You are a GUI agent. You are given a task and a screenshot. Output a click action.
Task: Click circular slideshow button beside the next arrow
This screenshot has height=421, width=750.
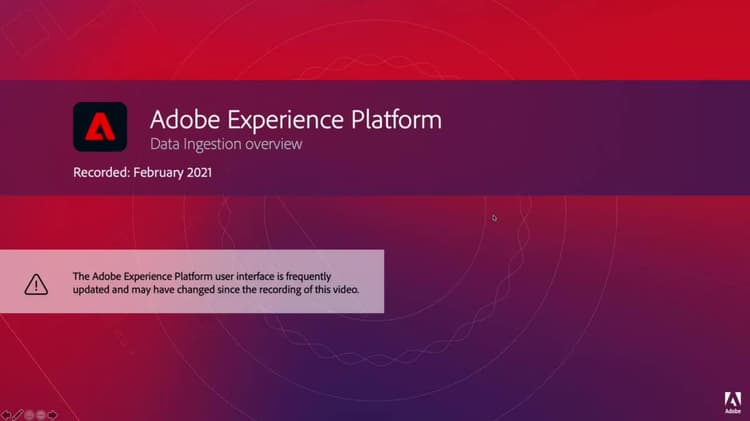(x=41, y=415)
